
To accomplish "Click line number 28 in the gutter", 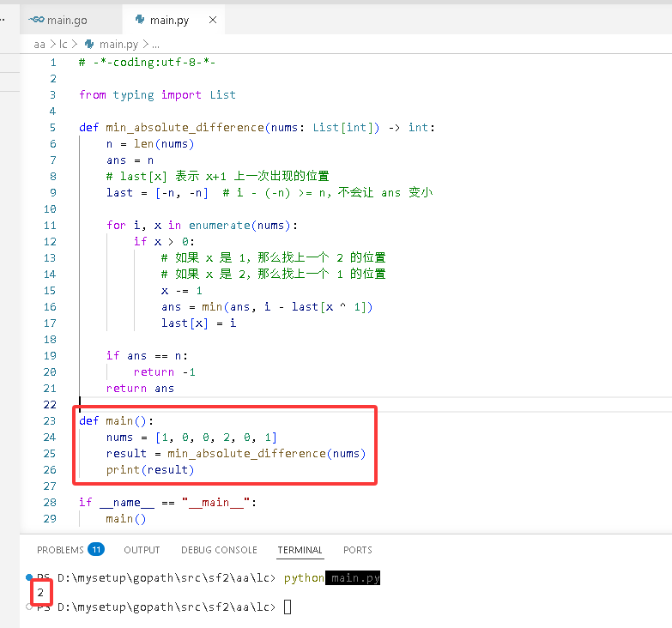I will (50, 503).
